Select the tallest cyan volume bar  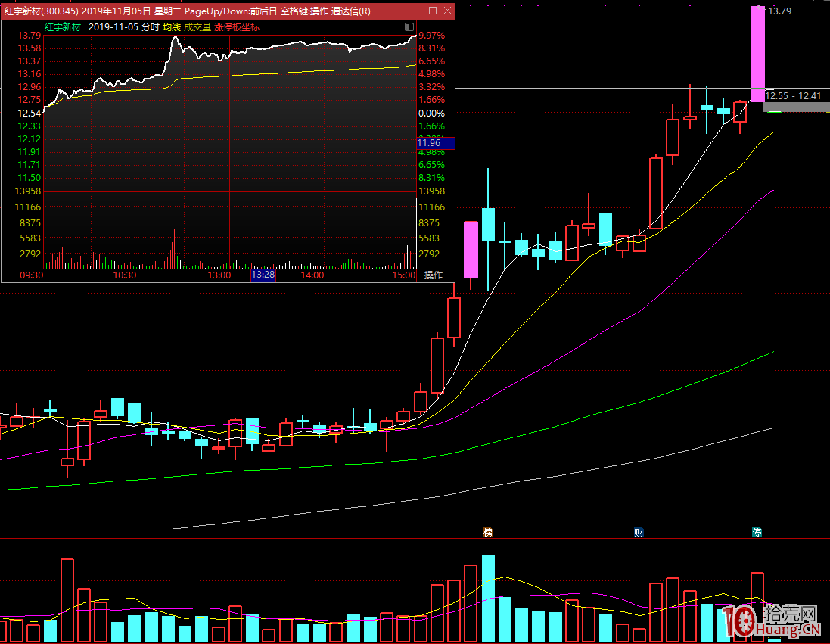[x=488, y=598]
